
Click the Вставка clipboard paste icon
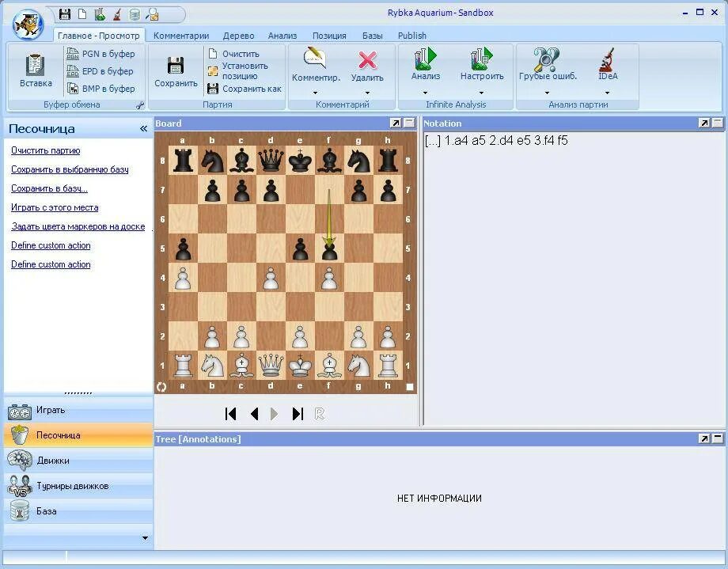click(x=36, y=65)
